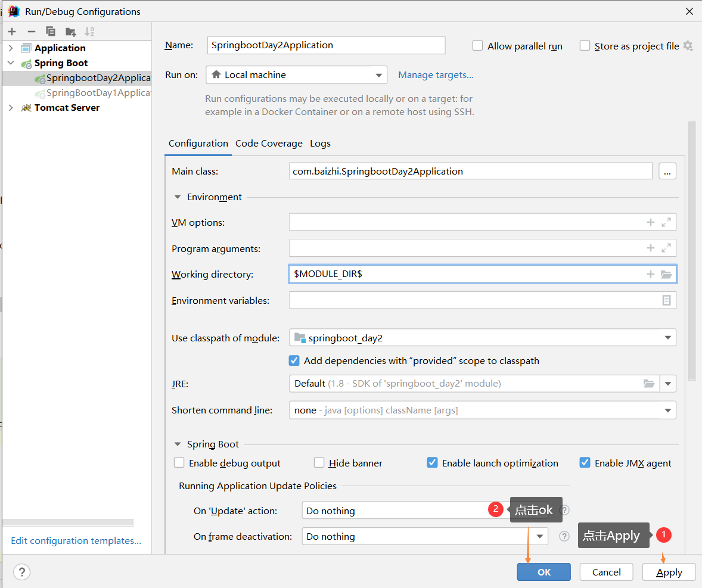
Task: Insert macro into Working directory field
Action: tap(651, 274)
